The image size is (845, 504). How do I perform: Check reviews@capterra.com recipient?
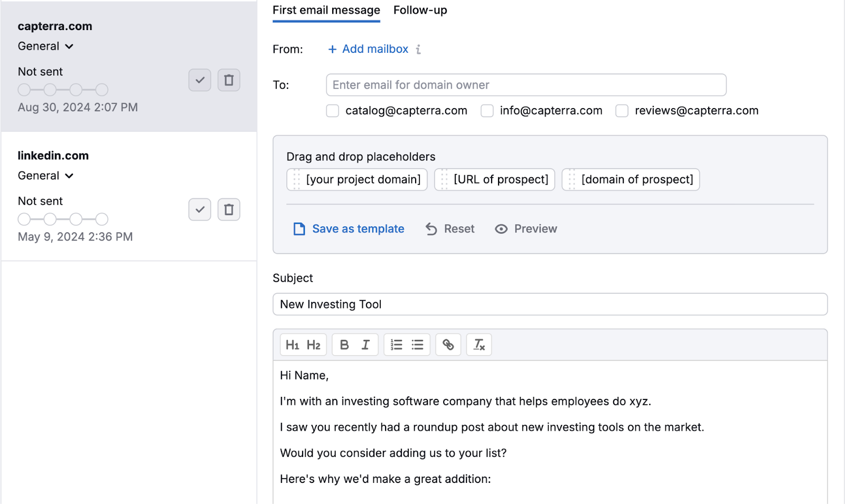[x=622, y=111]
